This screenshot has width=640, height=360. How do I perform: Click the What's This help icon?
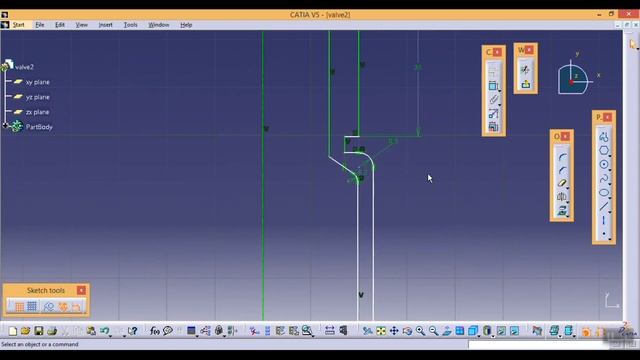click(x=132, y=331)
